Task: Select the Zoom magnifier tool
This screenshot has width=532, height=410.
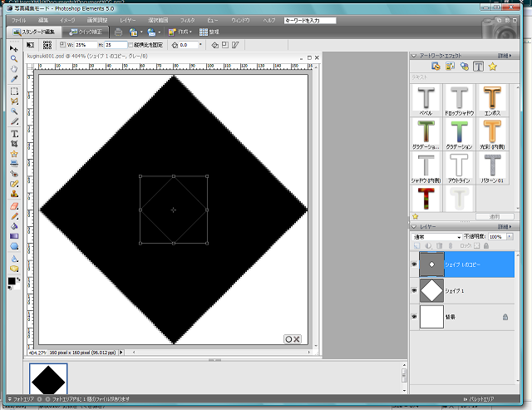Action: (x=14, y=60)
